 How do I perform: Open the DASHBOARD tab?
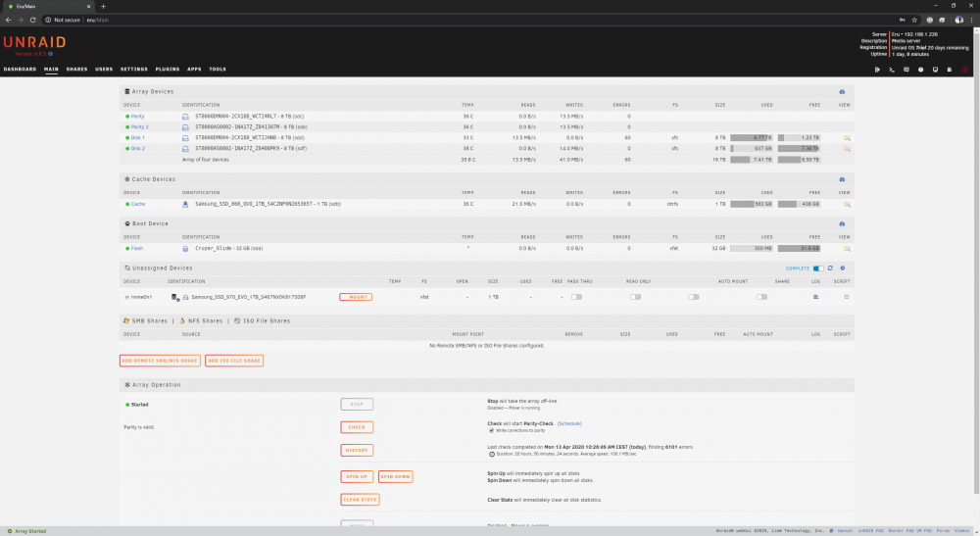point(20,70)
